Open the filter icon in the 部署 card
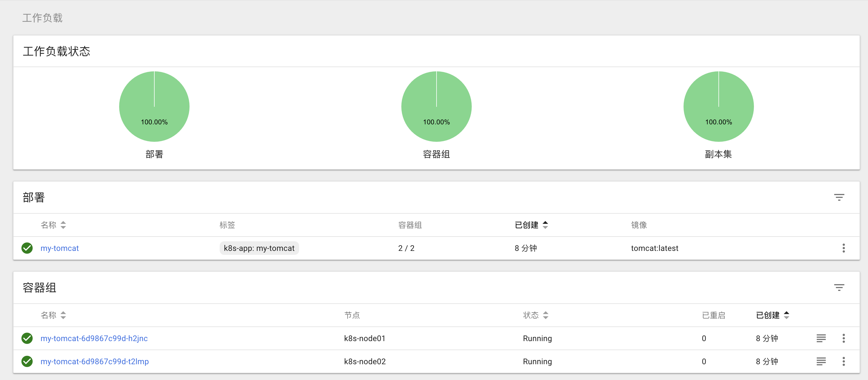This screenshot has width=868, height=380. tap(839, 197)
